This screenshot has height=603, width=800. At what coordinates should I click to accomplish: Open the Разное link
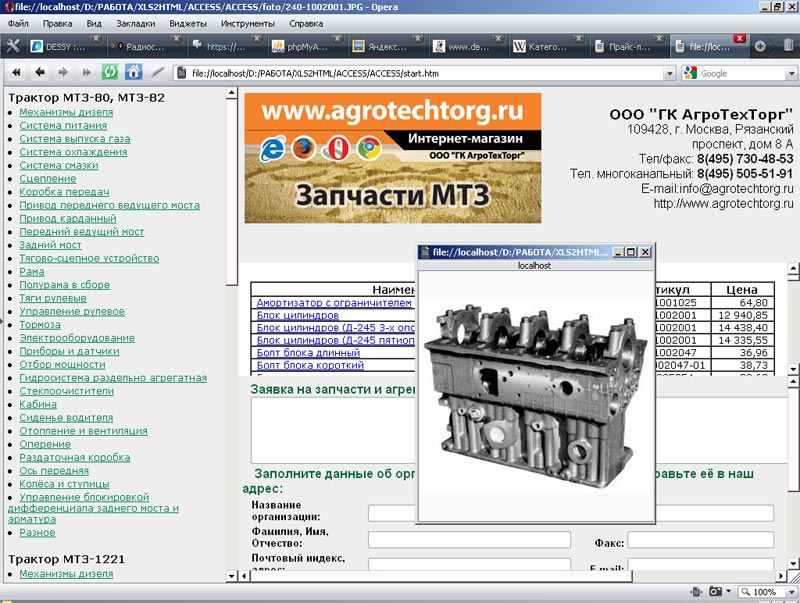37,533
